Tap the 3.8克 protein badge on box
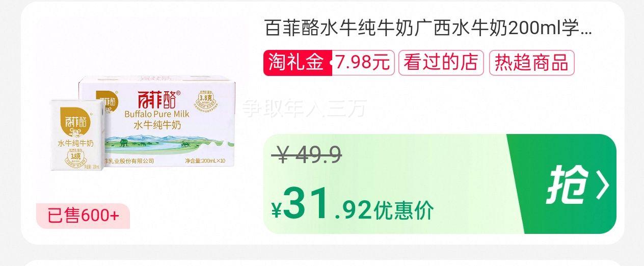 (204, 96)
